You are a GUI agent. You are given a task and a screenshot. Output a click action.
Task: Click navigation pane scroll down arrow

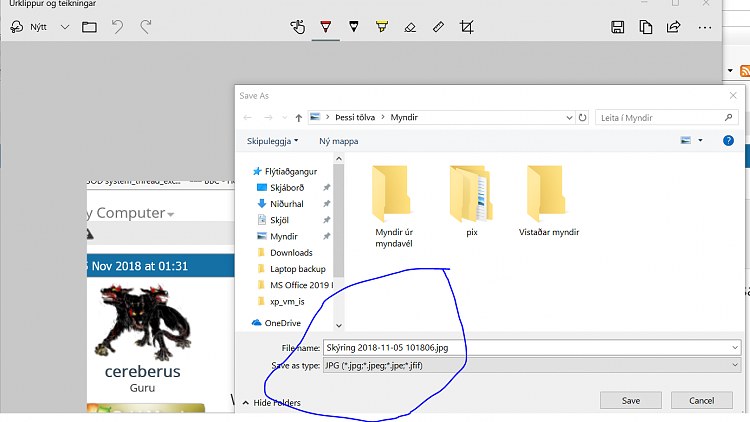click(339, 326)
